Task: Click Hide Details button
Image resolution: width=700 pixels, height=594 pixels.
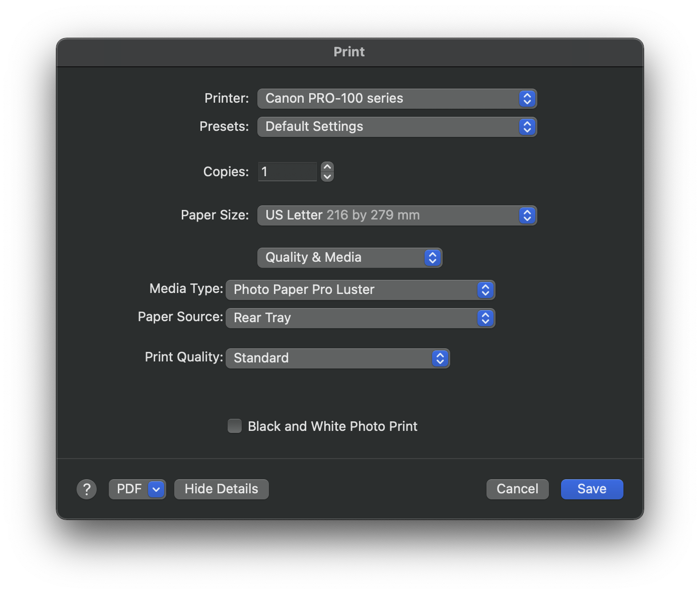Action: [221, 489]
